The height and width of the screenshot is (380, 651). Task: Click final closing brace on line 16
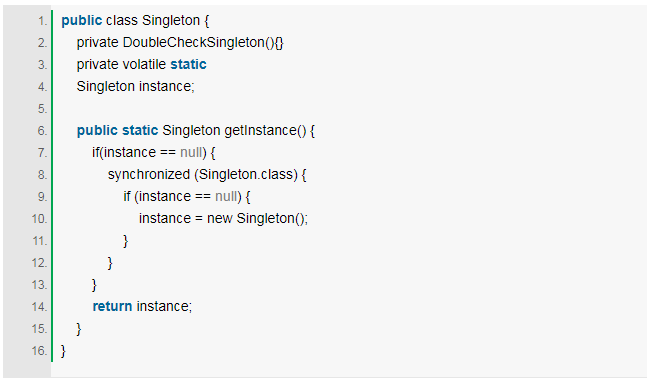[63, 351]
